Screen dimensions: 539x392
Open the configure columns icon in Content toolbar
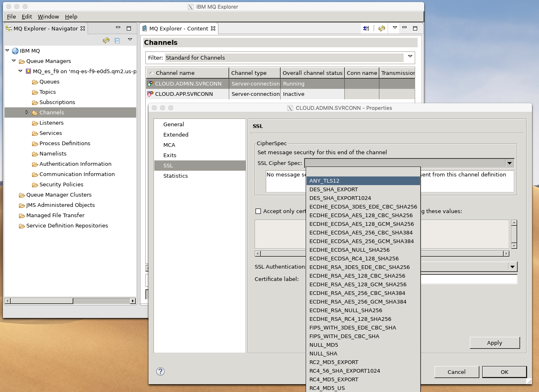coord(366,28)
